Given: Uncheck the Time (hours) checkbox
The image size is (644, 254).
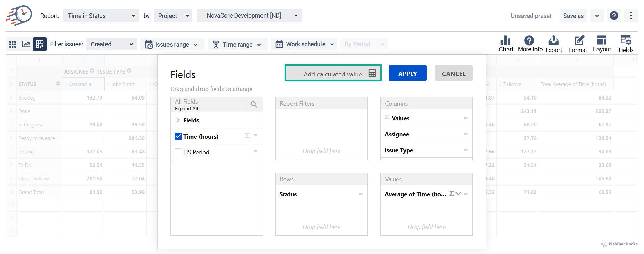Looking at the screenshot, I should (x=178, y=136).
